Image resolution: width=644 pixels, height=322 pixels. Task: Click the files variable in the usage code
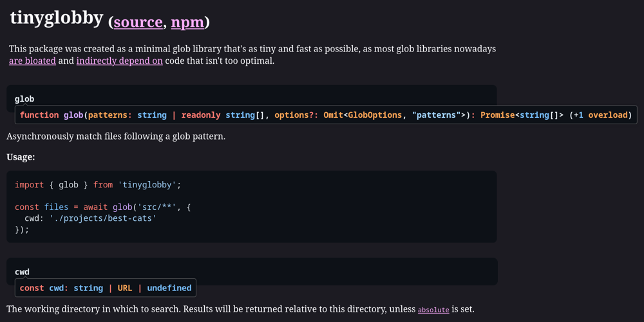57,207
